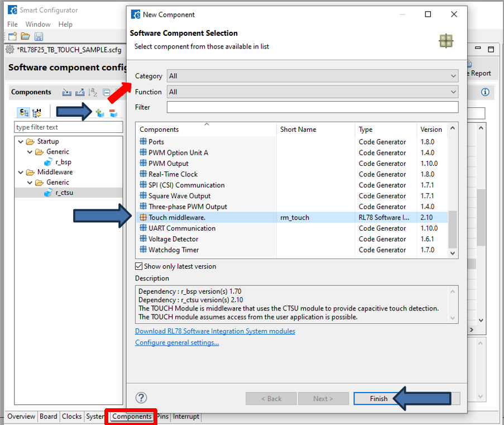The image size is (504, 425).
Task: Open the Category dropdown
Action: (312, 76)
